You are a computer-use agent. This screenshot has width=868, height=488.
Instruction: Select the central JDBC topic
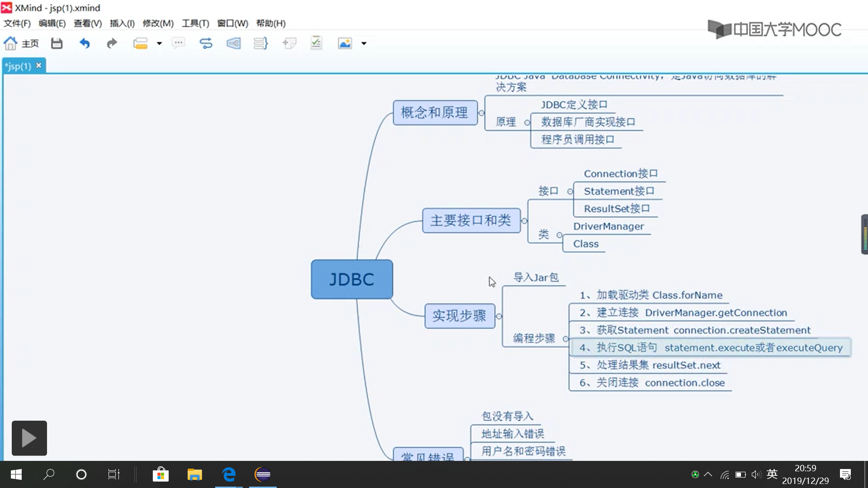352,279
